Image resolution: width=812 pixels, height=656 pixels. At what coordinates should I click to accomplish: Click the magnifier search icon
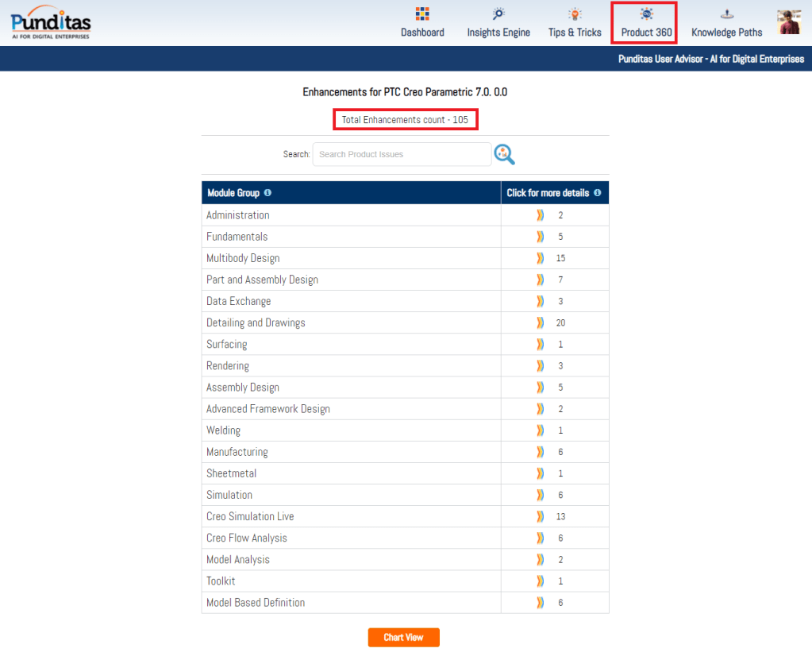click(x=504, y=154)
